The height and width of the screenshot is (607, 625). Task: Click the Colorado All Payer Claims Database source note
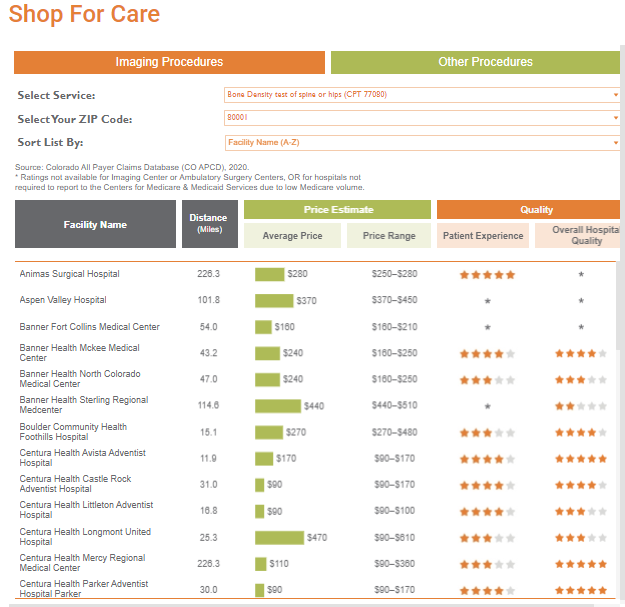[x=132, y=167]
